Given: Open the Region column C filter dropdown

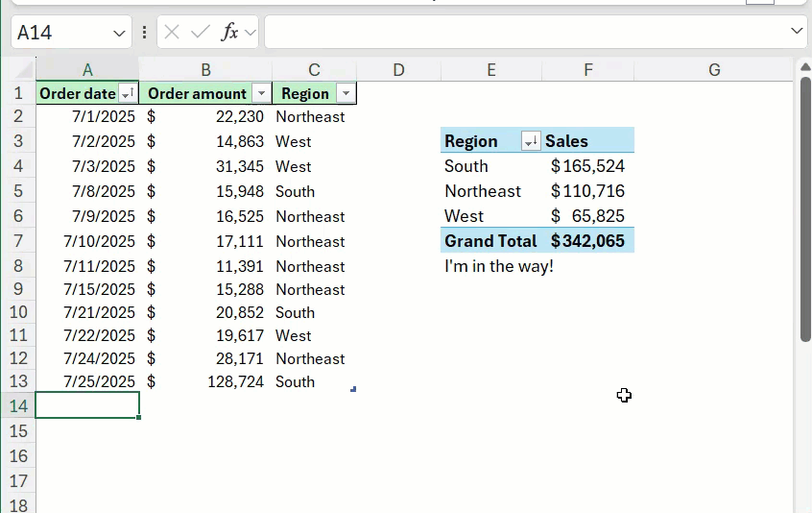Looking at the screenshot, I should coord(346,94).
